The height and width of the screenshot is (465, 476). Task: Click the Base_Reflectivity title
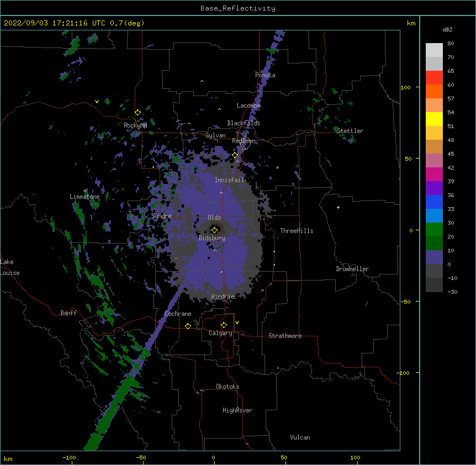(x=238, y=8)
